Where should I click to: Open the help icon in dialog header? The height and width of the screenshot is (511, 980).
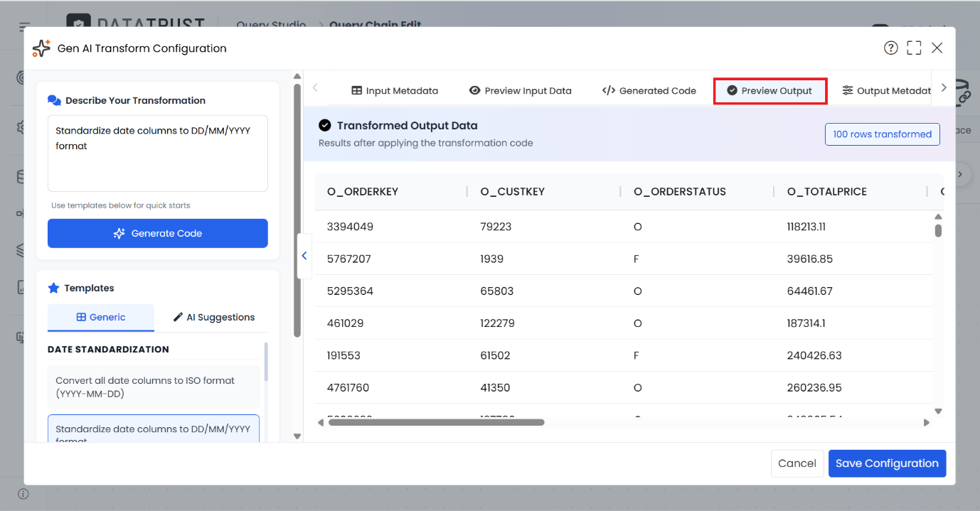[890, 48]
